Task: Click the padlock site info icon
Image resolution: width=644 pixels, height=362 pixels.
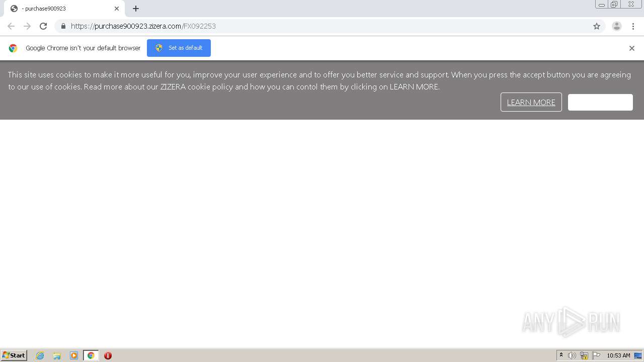Action: (63, 26)
